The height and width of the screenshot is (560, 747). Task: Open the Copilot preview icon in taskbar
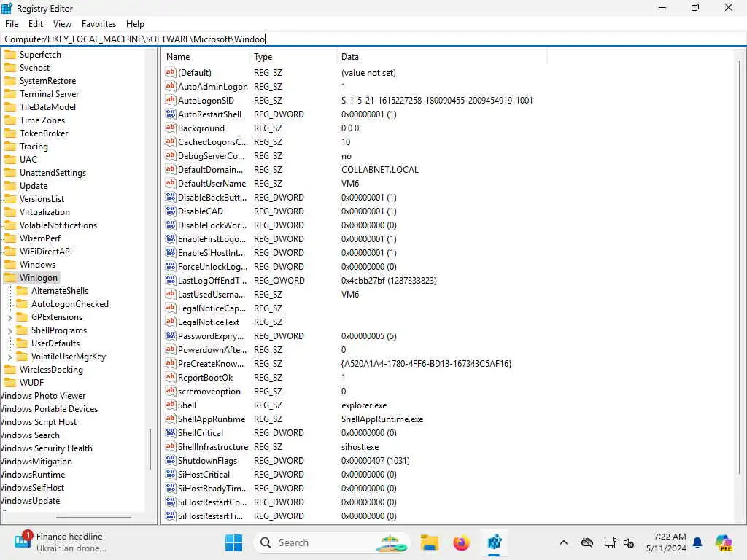click(724, 542)
